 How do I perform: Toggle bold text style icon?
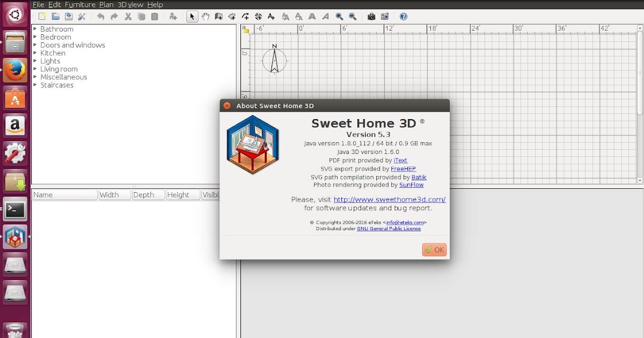tap(312, 17)
